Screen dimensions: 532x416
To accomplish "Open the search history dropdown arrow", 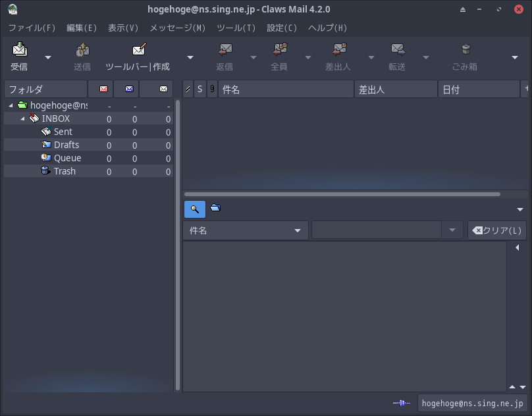I will click(452, 230).
